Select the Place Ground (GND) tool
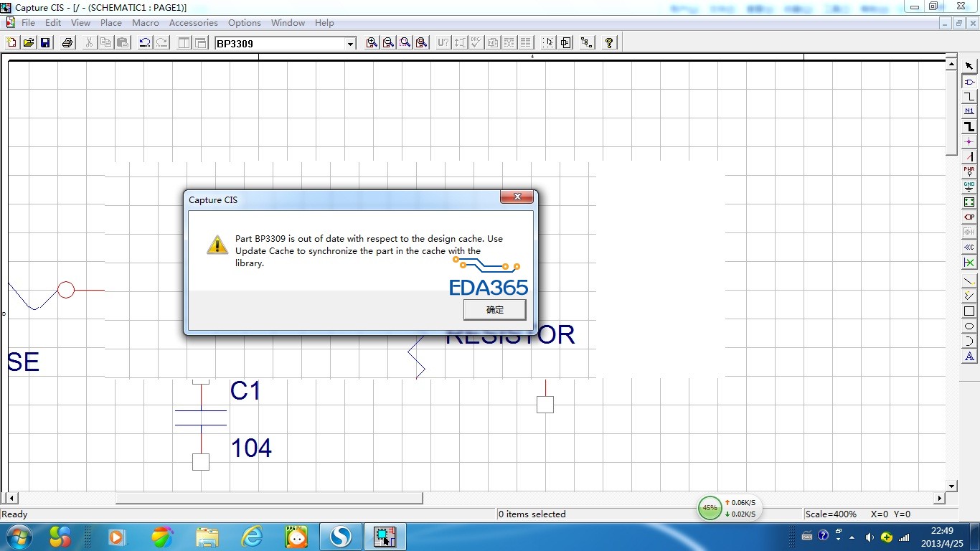980x551 pixels. [x=969, y=187]
